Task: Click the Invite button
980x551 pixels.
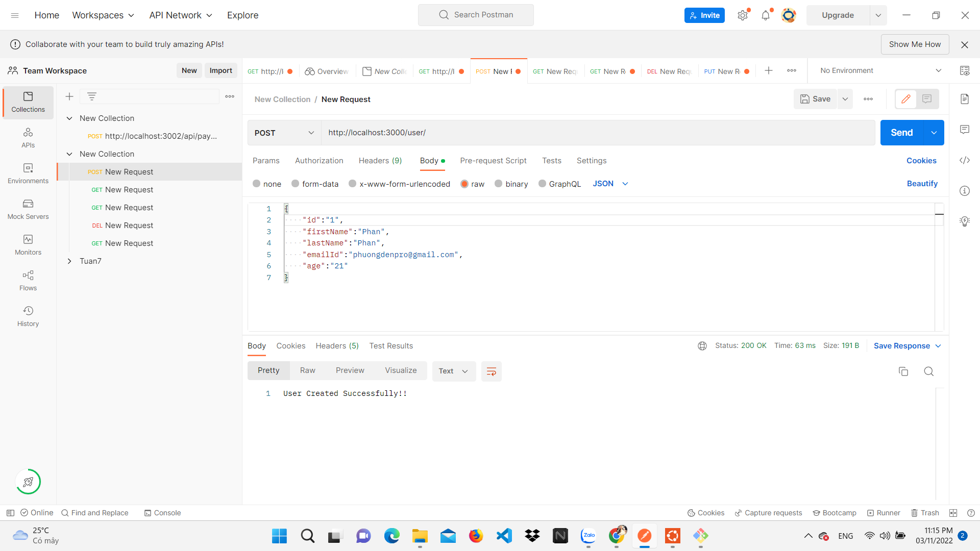Action: (704, 15)
